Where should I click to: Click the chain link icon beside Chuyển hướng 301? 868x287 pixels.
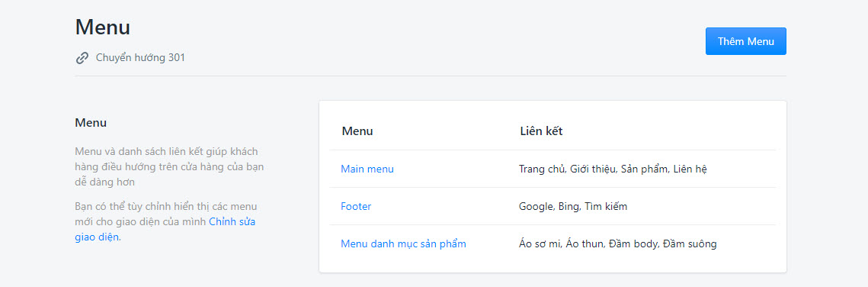pos(82,57)
